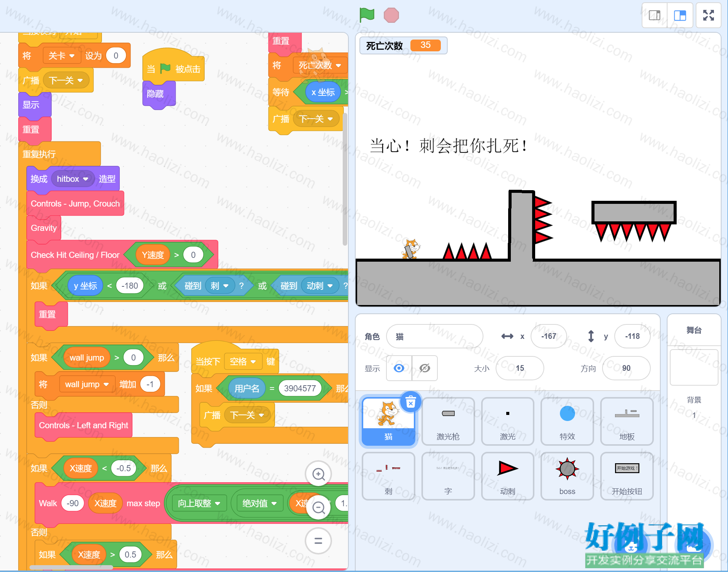Screen dimensions: 728x572
Task: Open the wall jump variable dropdown
Action: [x=87, y=384]
